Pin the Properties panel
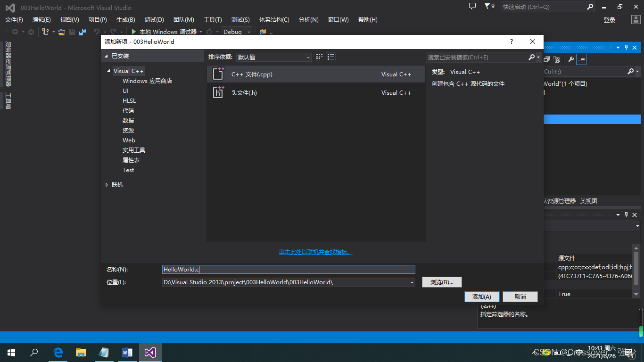Screen dimensions: 644x362 pyautogui.click(x=627, y=214)
